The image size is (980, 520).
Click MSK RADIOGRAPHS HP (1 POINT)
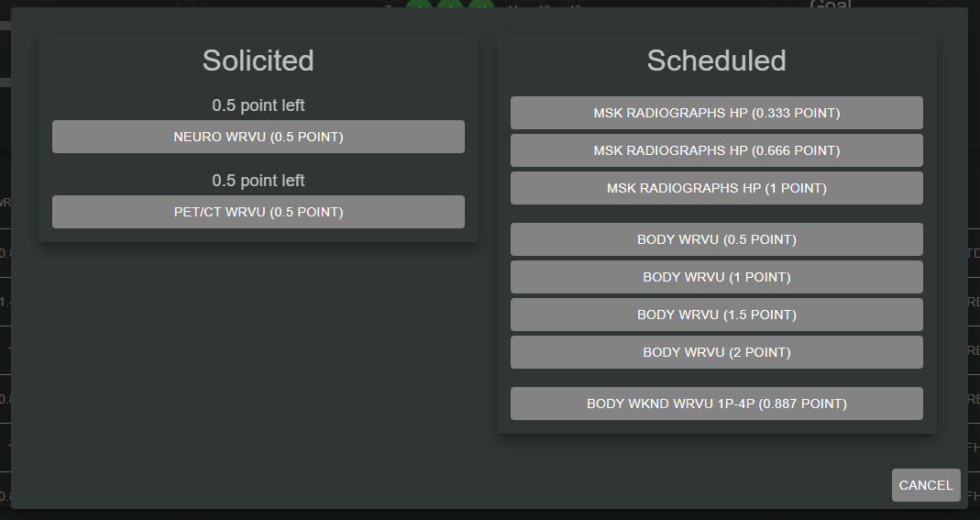(716, 188)
